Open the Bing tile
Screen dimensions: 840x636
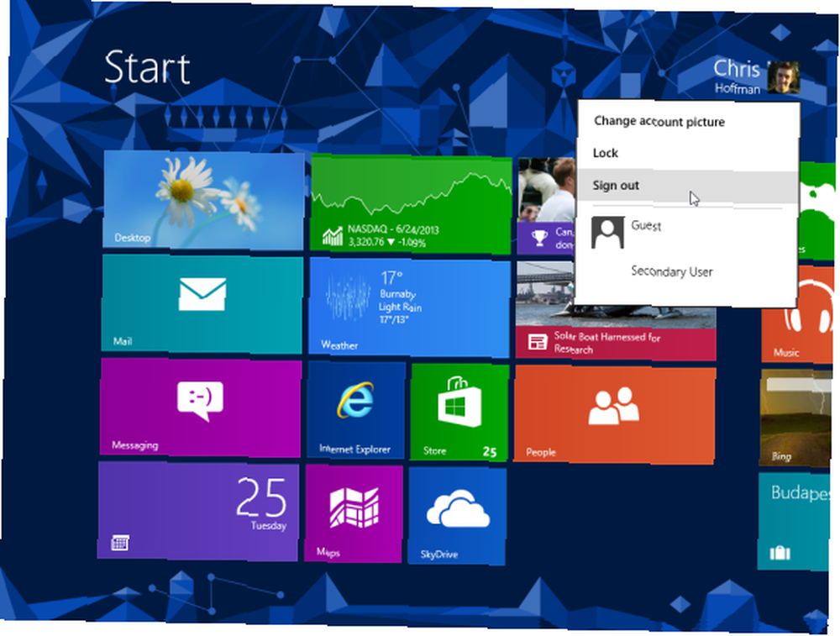(795, 418)
